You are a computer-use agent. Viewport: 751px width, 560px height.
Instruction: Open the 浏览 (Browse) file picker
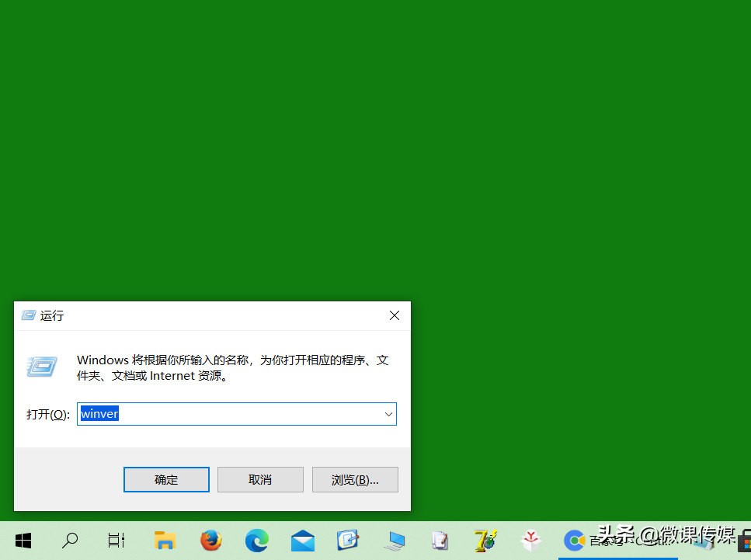tap(355, 479)
